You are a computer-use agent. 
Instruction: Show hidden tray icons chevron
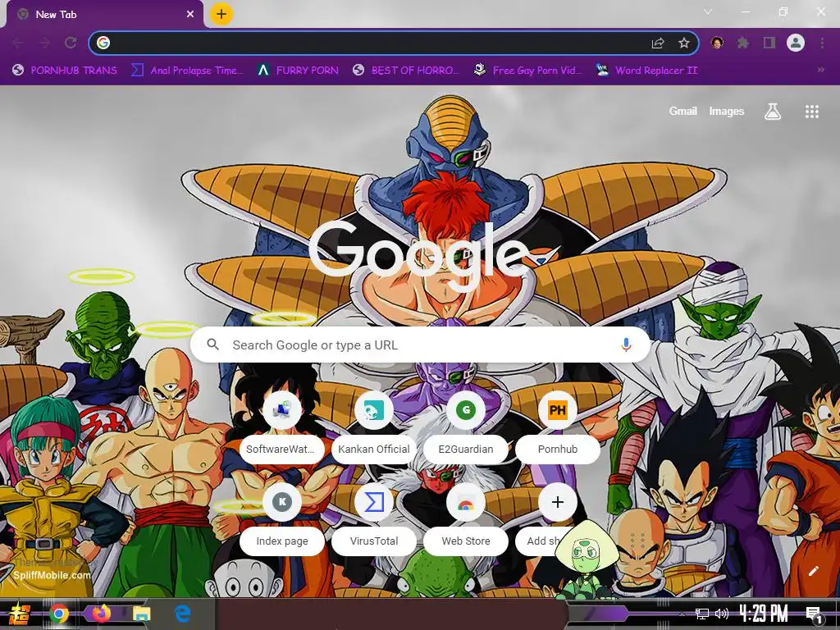[682, 614]
